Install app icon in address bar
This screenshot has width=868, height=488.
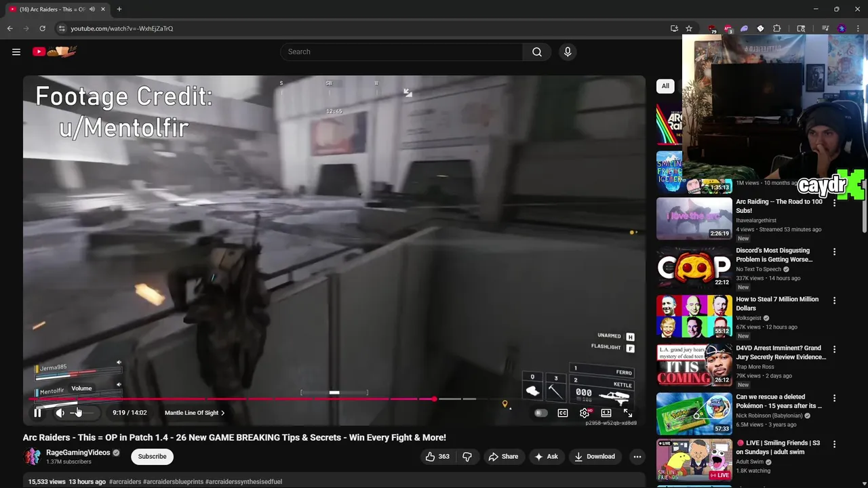[674, 28]
